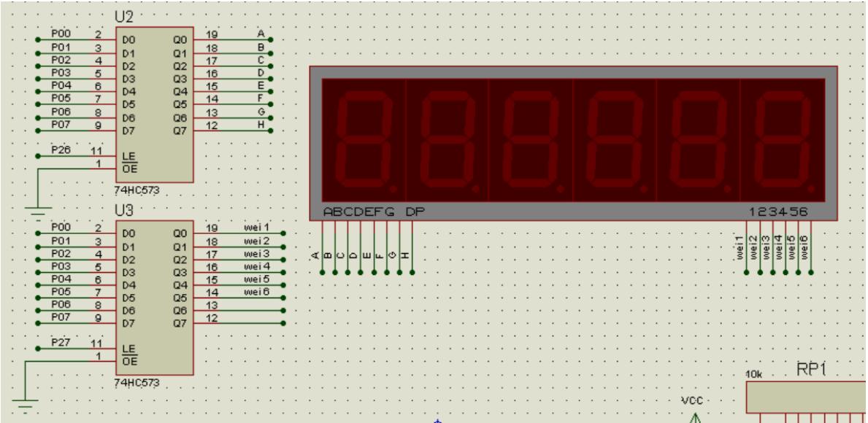868x423 pixels.
Task: Click the first digit of the display
Action: (364, 139)
